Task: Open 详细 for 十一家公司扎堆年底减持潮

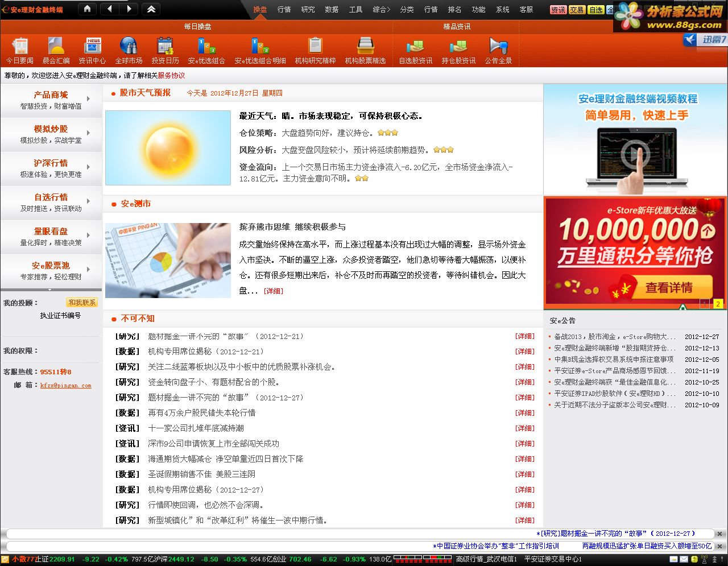Action: click(x=524, y=428)
